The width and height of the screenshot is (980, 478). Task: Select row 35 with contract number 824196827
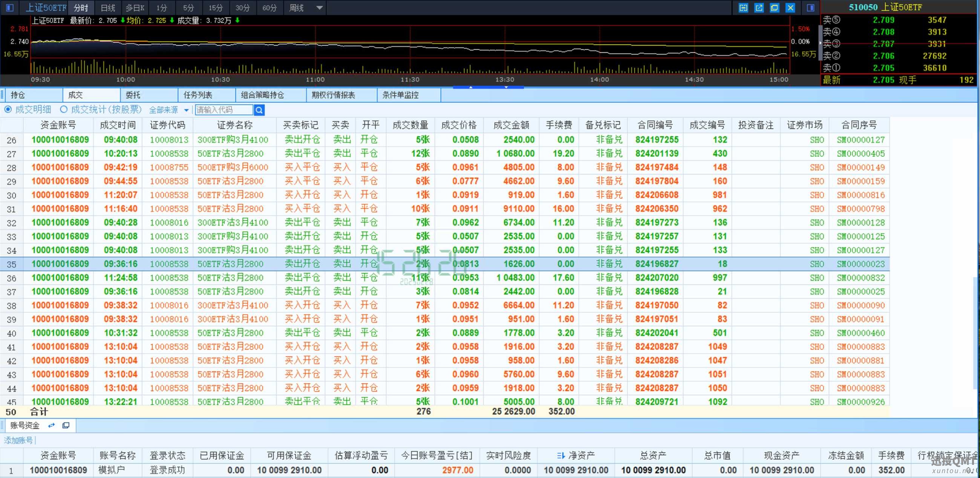(445, 264)
